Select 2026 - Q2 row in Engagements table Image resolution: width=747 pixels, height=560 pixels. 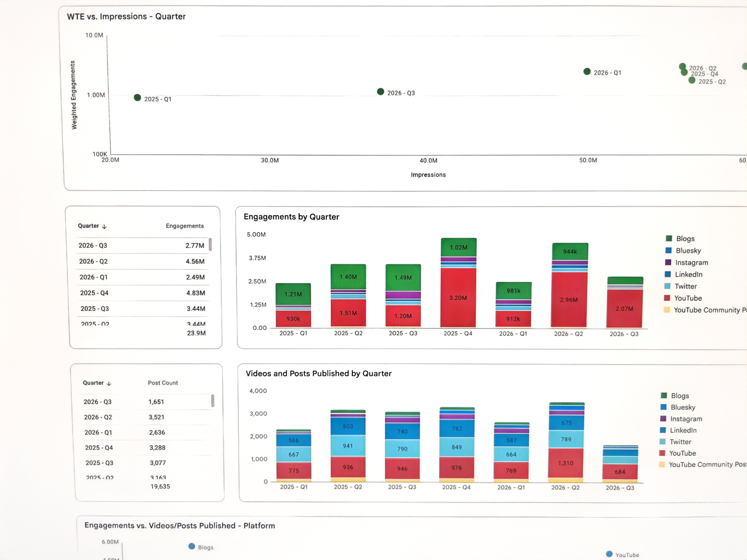142,261
